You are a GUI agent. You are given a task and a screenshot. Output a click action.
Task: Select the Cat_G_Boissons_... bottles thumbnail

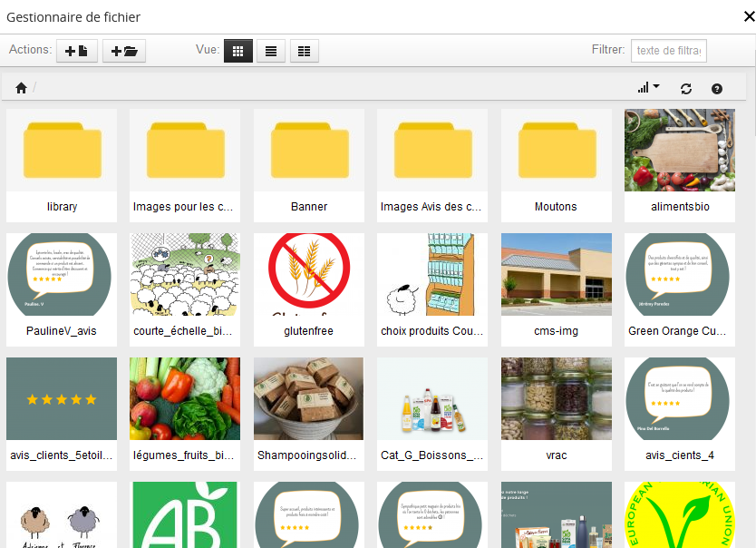432,398
